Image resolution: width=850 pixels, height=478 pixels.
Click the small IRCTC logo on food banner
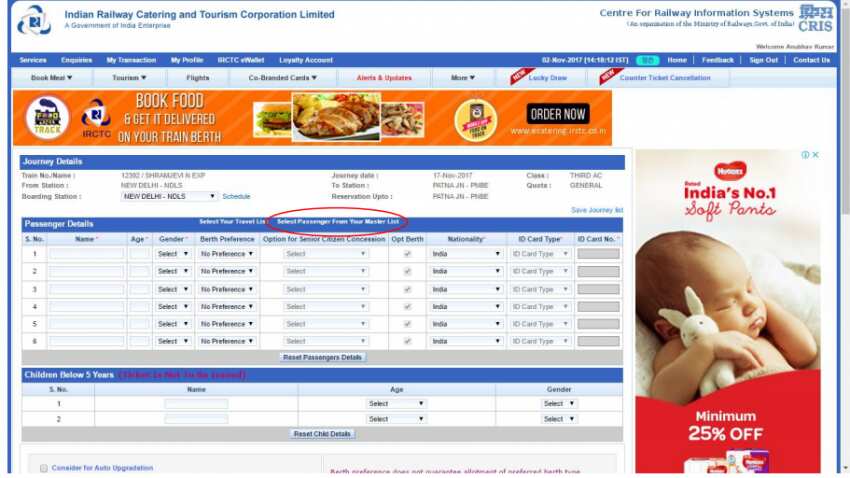point(96,118)
